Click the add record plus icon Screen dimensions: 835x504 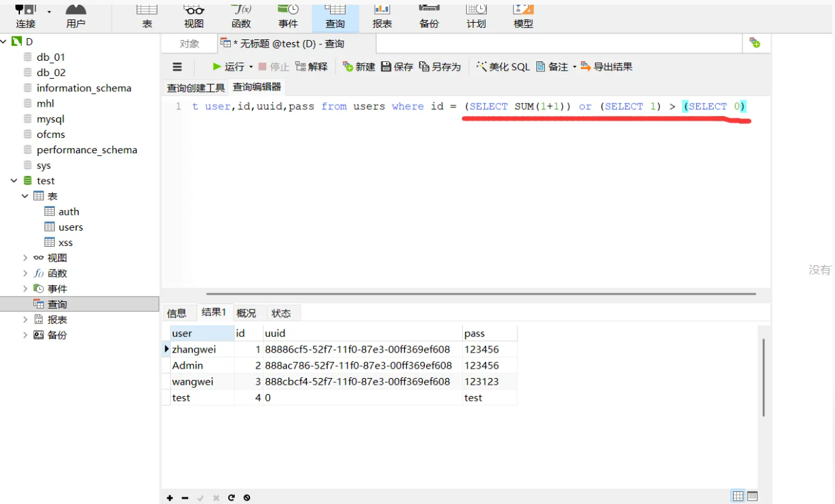coord(170,498)
